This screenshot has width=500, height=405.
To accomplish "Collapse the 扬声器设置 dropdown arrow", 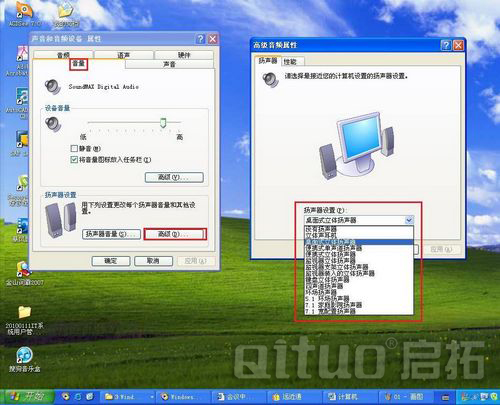I will 409,220.
